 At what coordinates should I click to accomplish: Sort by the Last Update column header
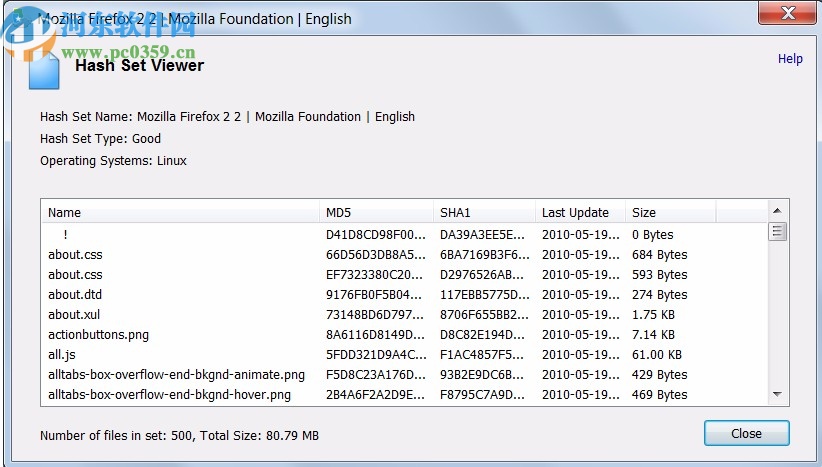click(580, 212)
